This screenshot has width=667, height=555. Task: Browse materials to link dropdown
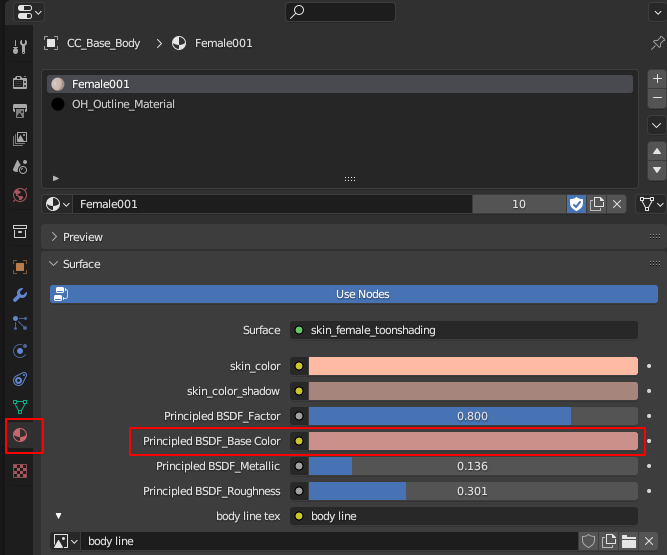tap(57, 204)
